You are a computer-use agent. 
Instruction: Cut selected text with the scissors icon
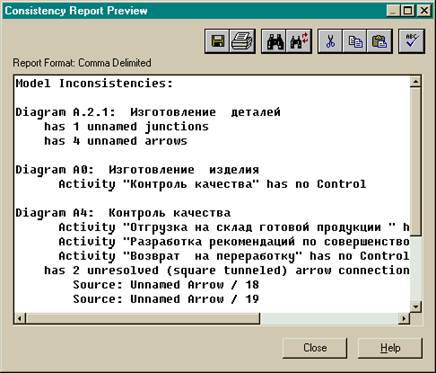(330, 41)
